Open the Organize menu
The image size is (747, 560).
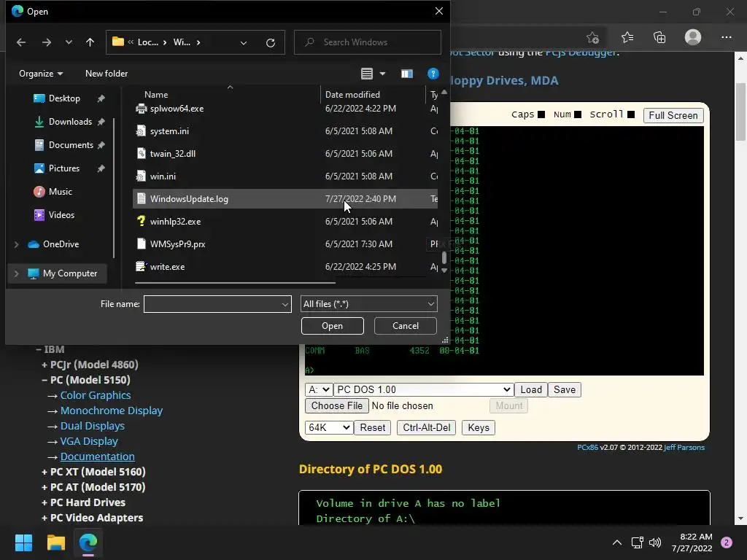41,74
